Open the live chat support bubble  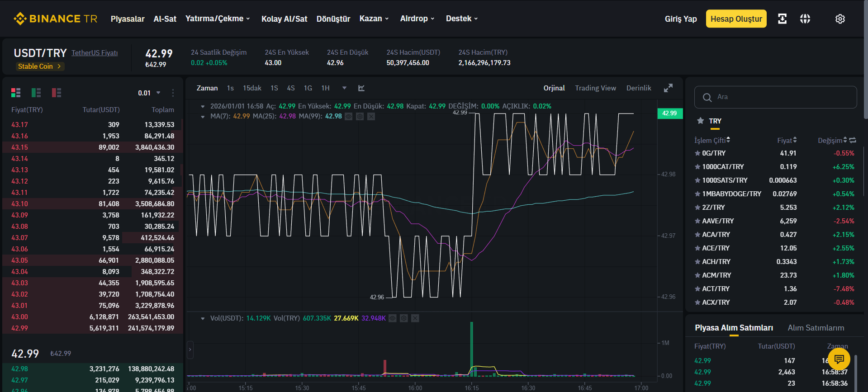click(839, 359)
